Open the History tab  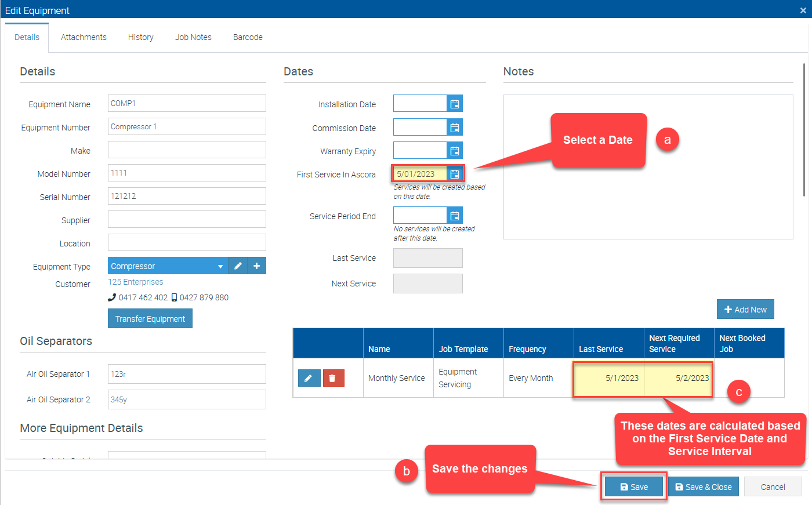pos(140,37)
